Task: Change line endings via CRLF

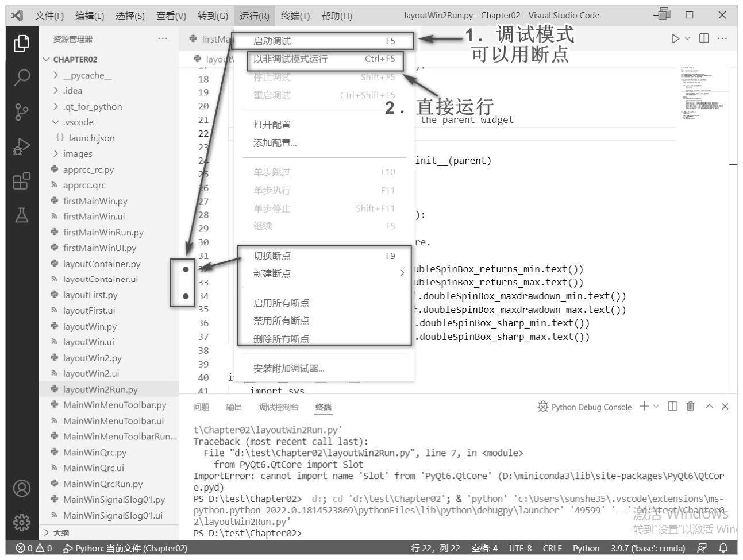Action: (552, 548)
